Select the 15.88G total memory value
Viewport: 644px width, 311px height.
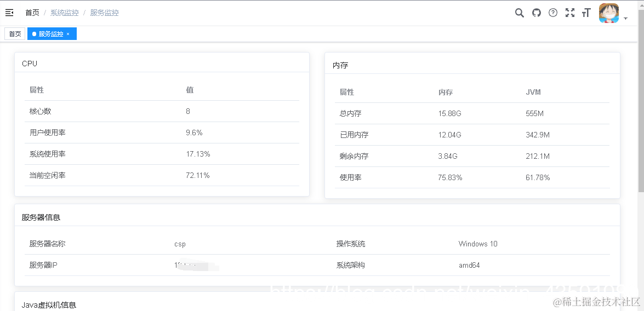[450, 113]
